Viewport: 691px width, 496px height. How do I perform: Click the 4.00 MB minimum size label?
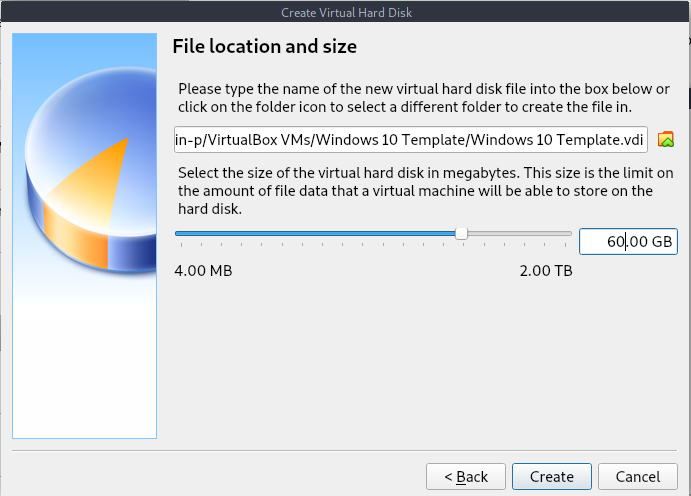click(203, 270)
